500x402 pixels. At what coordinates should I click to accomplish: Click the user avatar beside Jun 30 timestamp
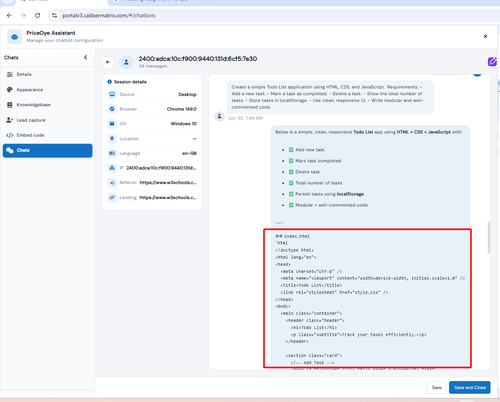tap(219, 116)
